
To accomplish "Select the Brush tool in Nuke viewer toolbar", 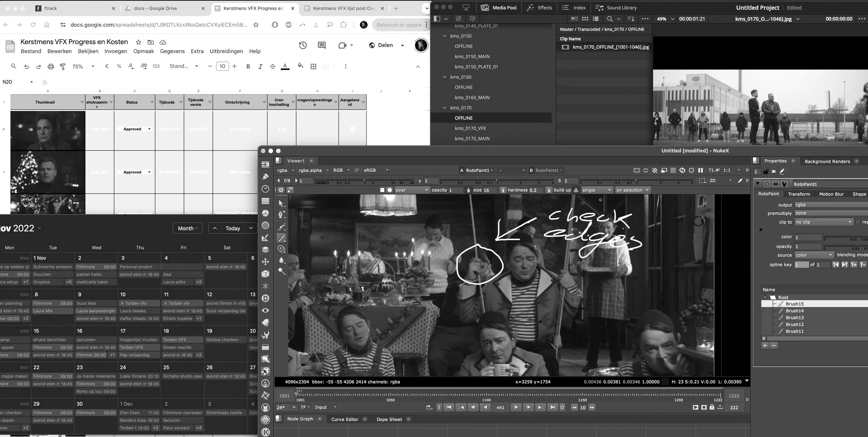I will click(281, 238).
